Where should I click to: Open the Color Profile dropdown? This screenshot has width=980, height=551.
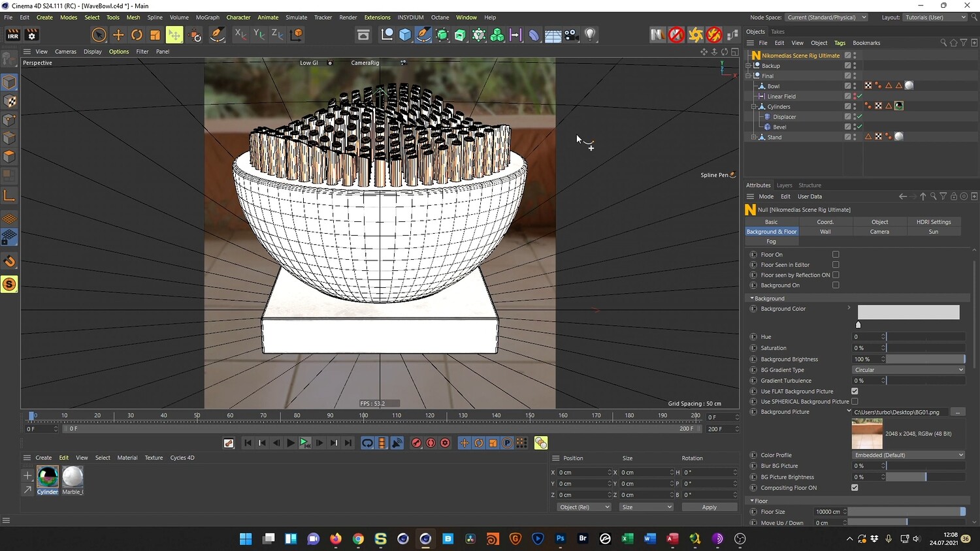tap(908, 455)
